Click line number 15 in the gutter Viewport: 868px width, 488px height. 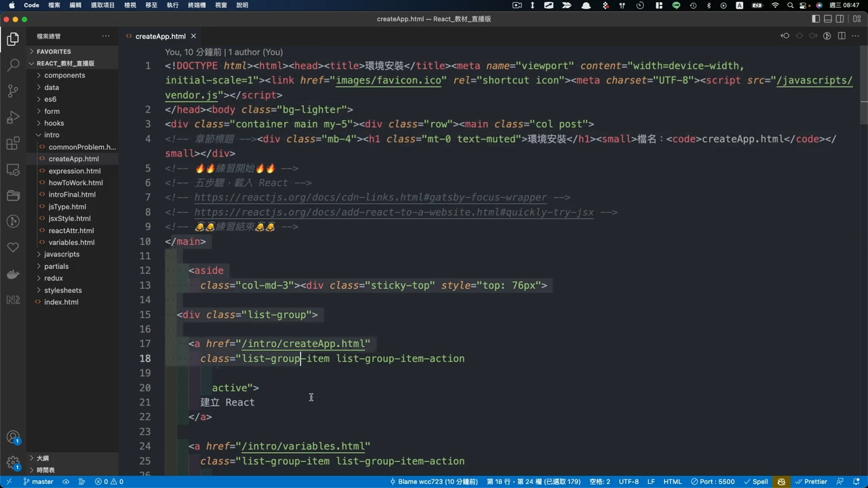[x=145, y=314]
